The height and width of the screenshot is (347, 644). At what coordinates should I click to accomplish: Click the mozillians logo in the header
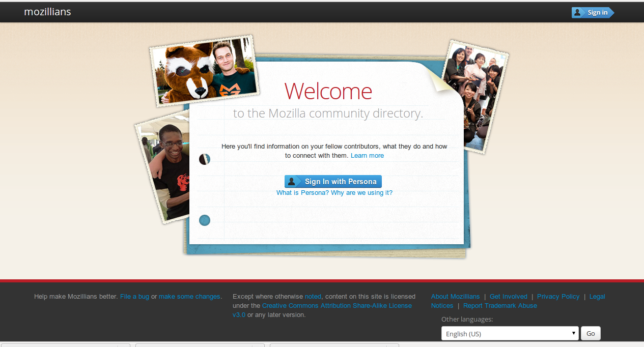47,12
